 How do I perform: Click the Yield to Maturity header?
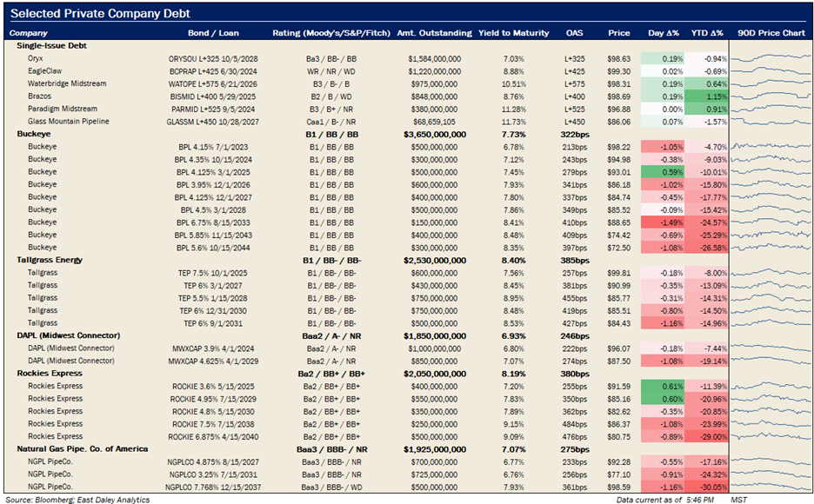pos(513,33)
